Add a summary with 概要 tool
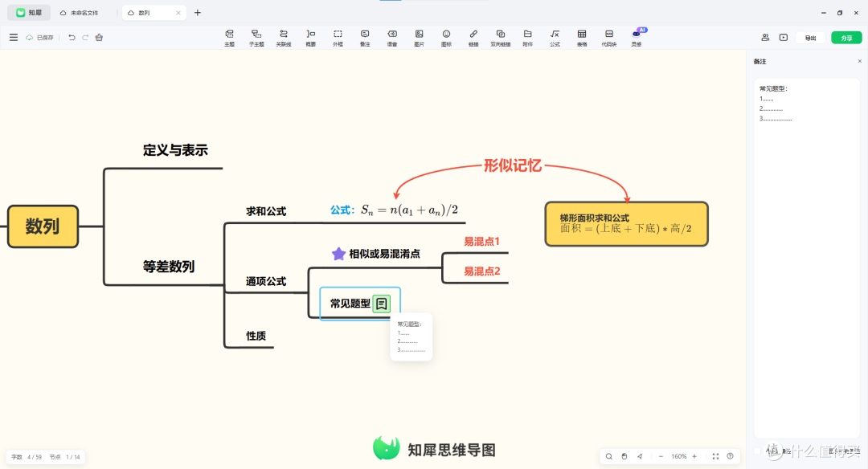 tap(310, 38)
